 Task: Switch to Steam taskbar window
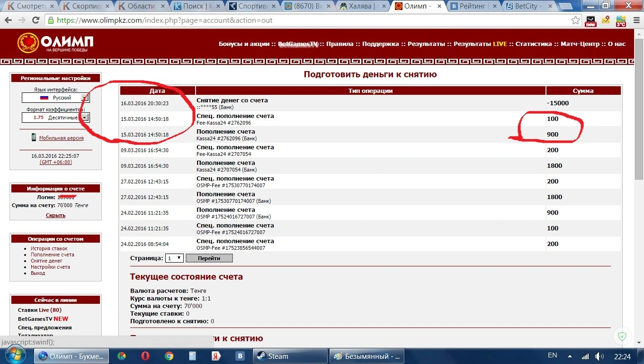click(289, 356)
